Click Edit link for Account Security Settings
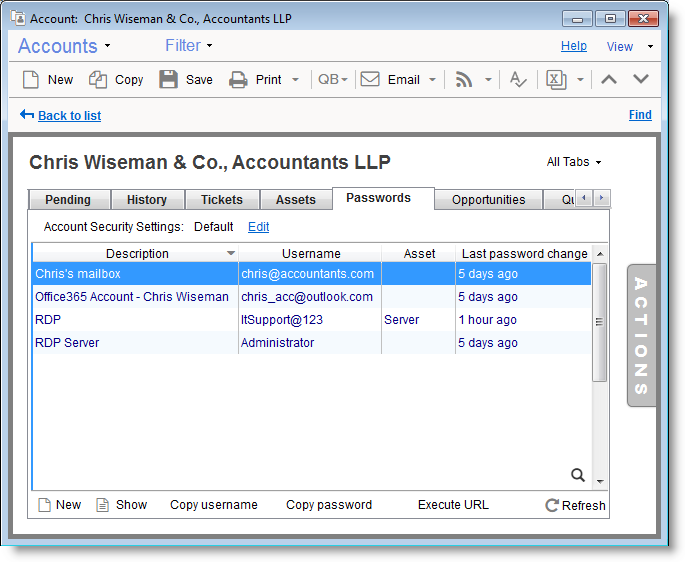This screenshot has height=562, width=685. [258, 227]
